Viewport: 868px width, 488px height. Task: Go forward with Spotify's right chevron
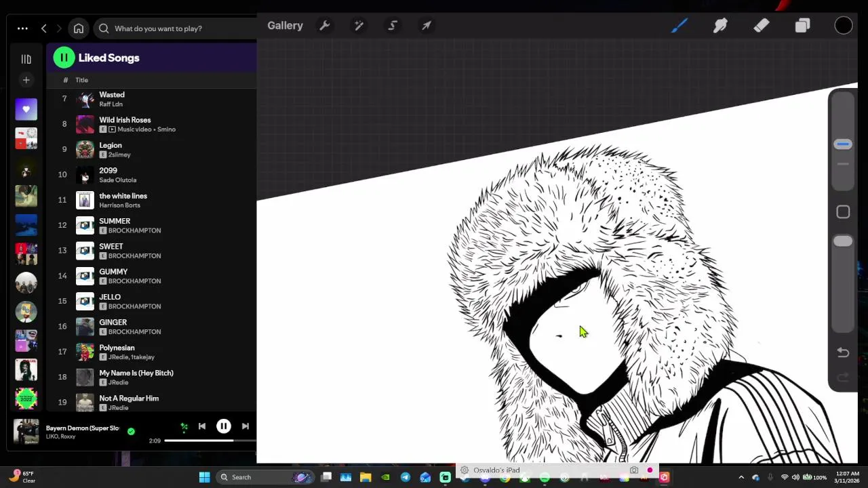tap(59, 28)
